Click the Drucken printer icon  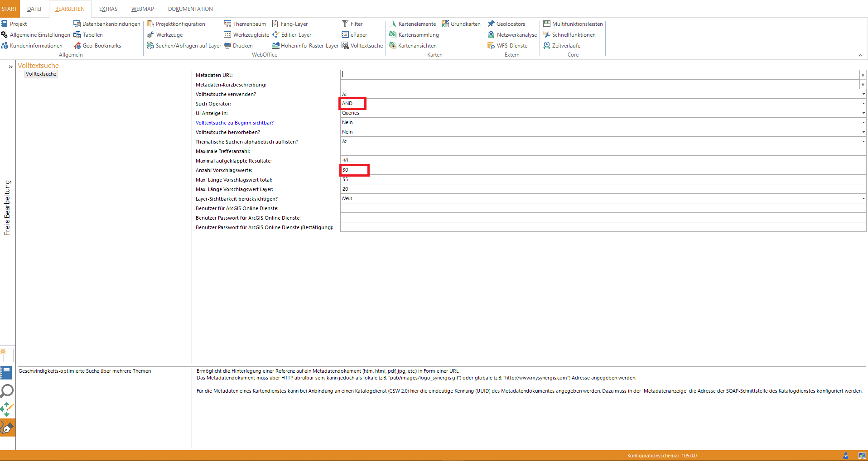pyautogui.click(x=227, y=46)
